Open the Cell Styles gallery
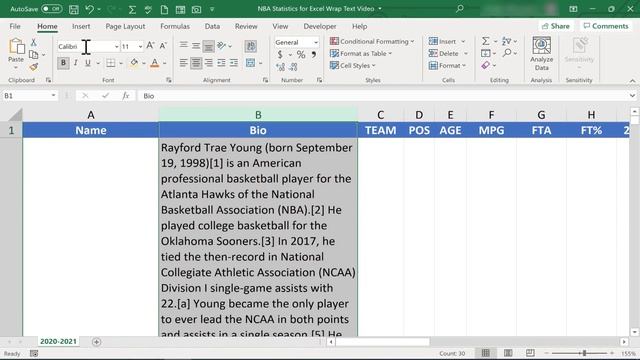Screen dimensions: 640x360 click(353, 65)
